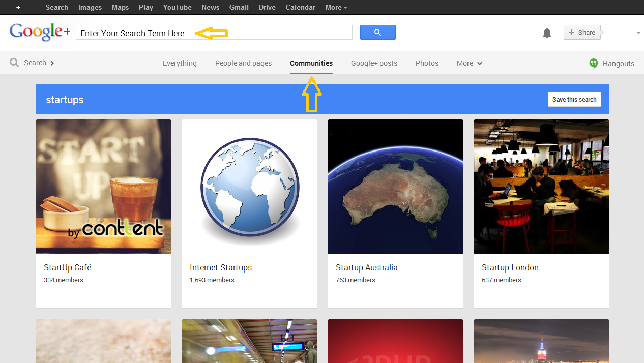The image size is (644, 363).
Task: Open the subway station community thumbnail
Action: (x=249, y=341)
